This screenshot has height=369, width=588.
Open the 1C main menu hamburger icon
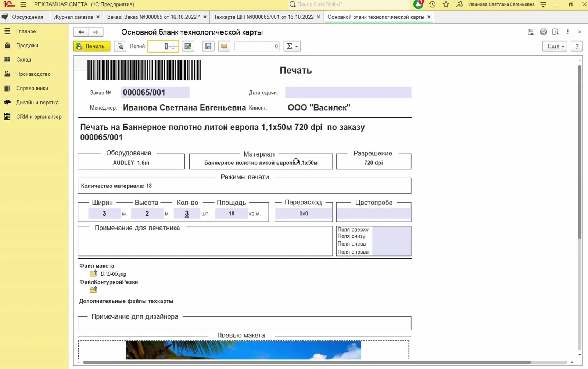23,4
